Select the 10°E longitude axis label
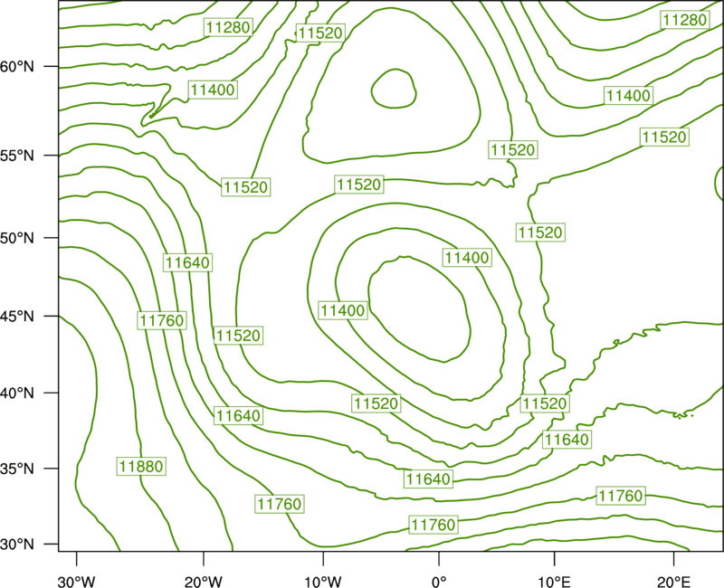 click(554, 582)
